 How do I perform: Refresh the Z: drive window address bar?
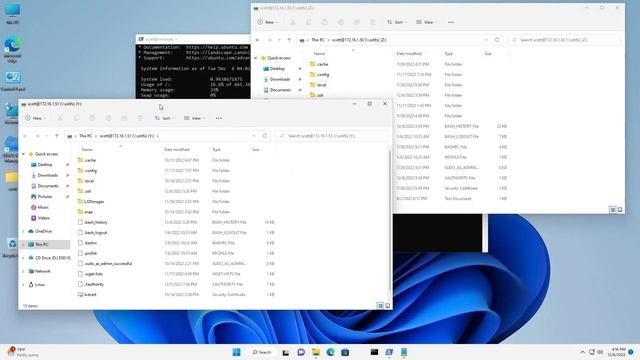point(497,40)
